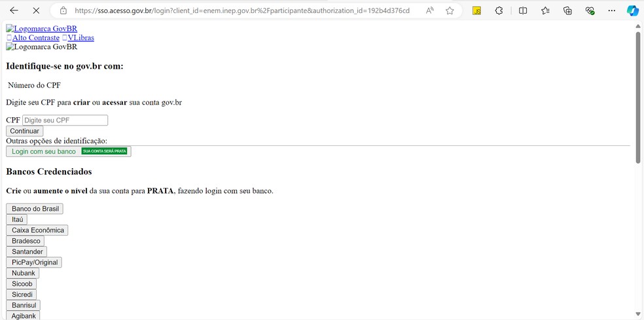644x320 pixels.
Task: Click the Número do CPF label
Action: pyautogui.click(x=35, y=86)
